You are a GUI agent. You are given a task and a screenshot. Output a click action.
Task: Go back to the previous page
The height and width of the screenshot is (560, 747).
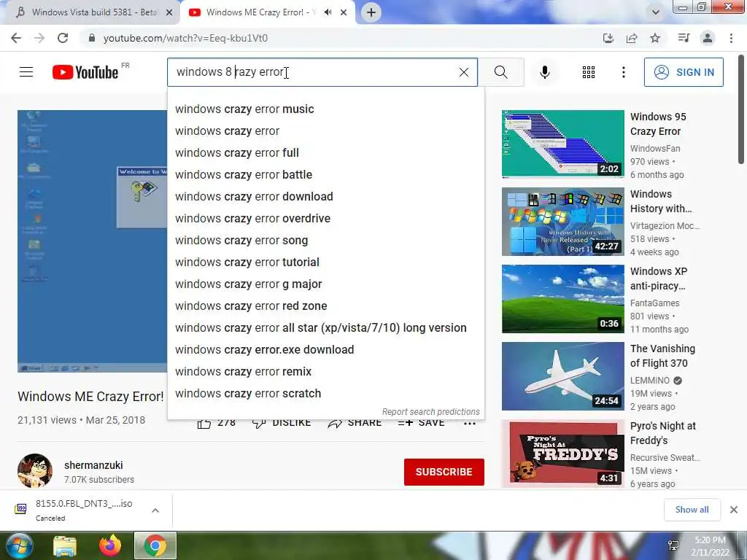coord(16,38)
